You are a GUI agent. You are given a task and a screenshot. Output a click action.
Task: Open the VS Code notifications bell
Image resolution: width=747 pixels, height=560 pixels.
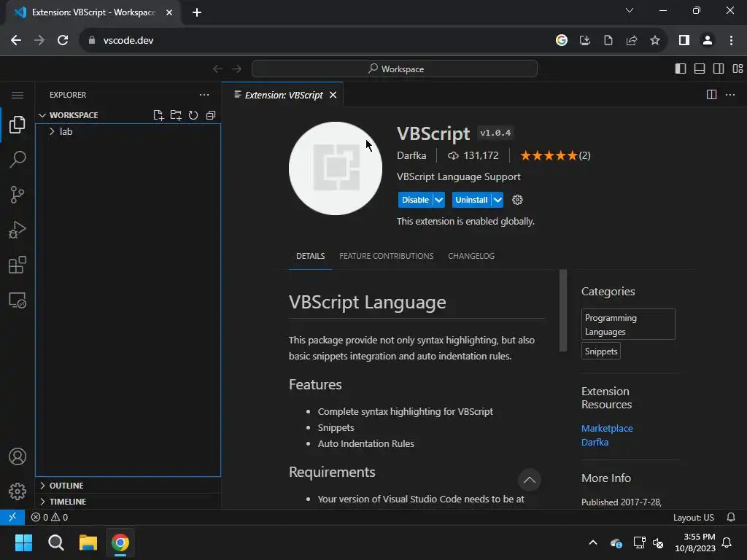[731, 517]
